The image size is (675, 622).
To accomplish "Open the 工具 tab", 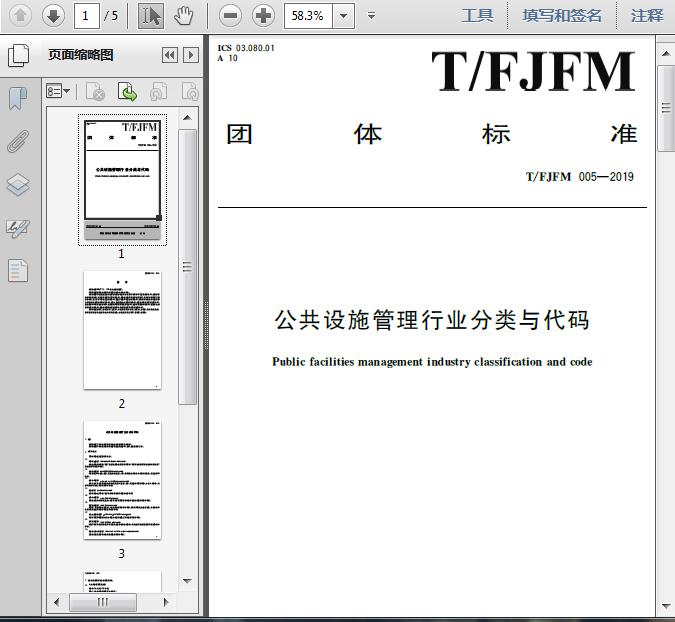I will coord(477,15).
